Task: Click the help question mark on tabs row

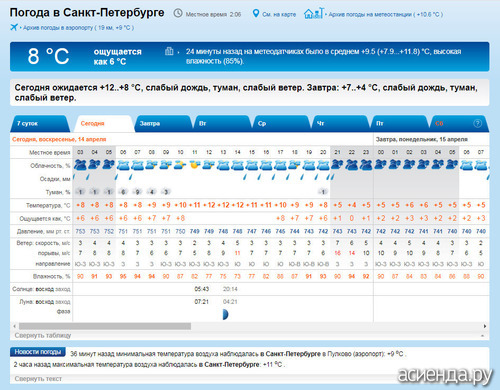Action: pos(477,123)
